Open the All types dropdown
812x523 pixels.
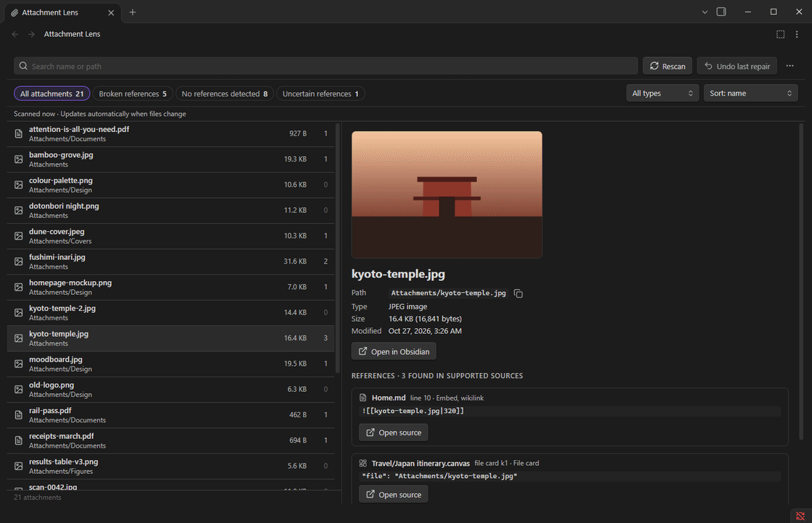(663, 93)
